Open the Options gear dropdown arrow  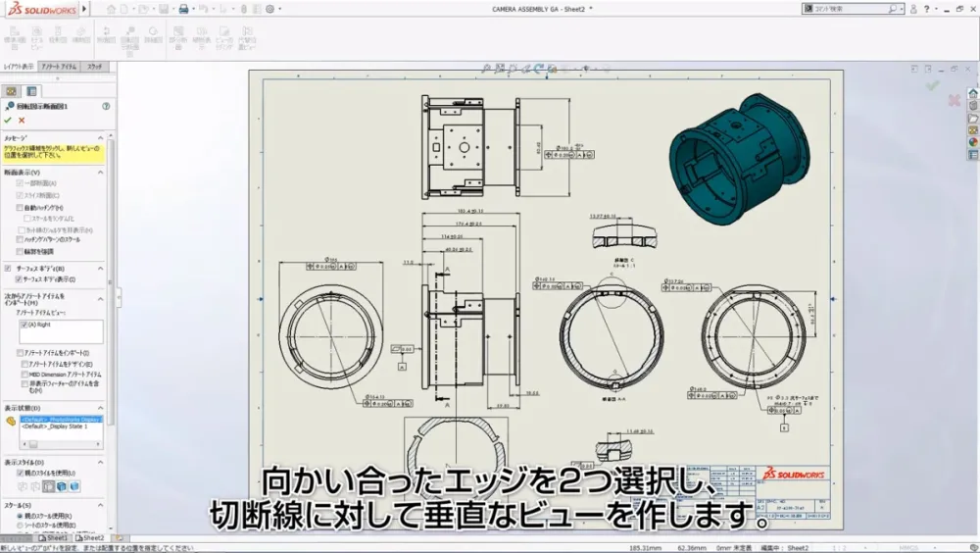pos(279,9)
